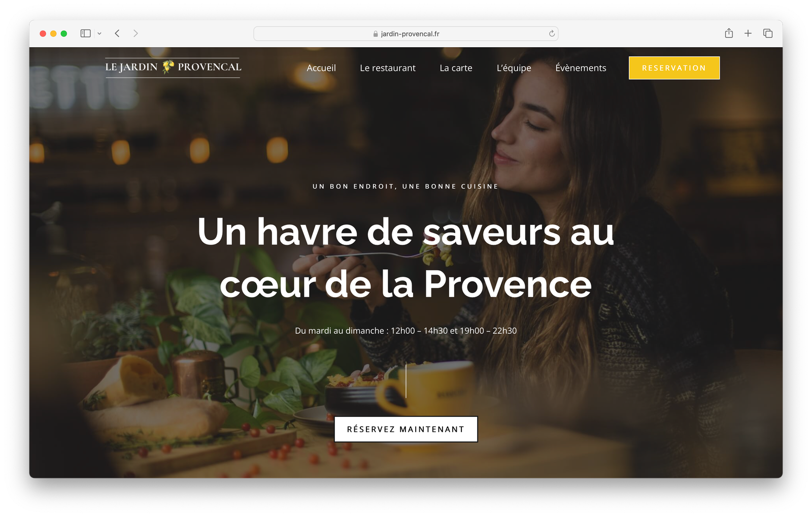Select the Accueil menu item
The height and width of the screenshot is (517, 812).
pos(321,68)
